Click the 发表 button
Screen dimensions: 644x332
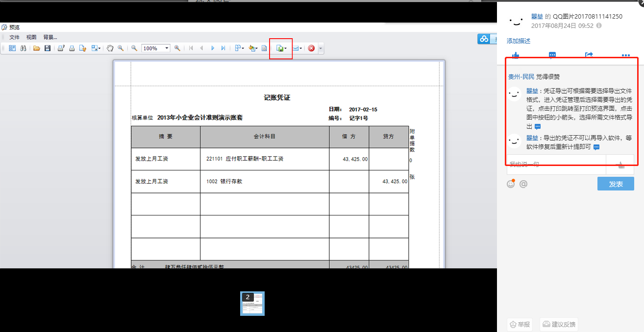615,184
